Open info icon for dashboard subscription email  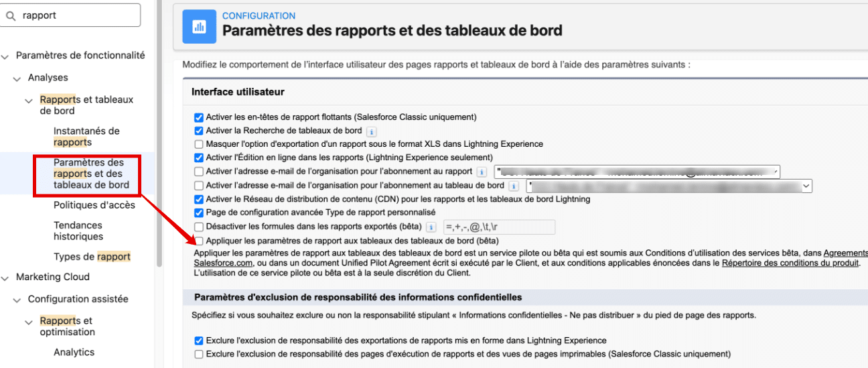(x=514, y=186)
